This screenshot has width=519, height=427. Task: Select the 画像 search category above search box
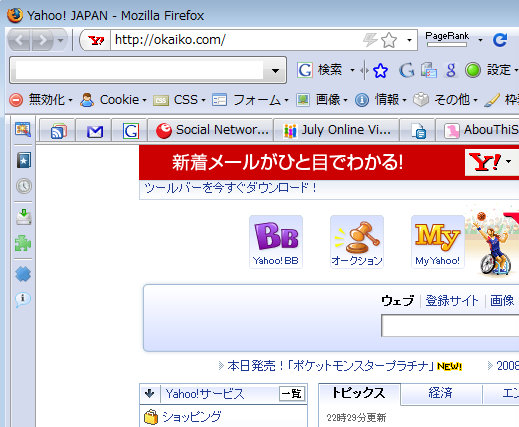click(502, 301)
